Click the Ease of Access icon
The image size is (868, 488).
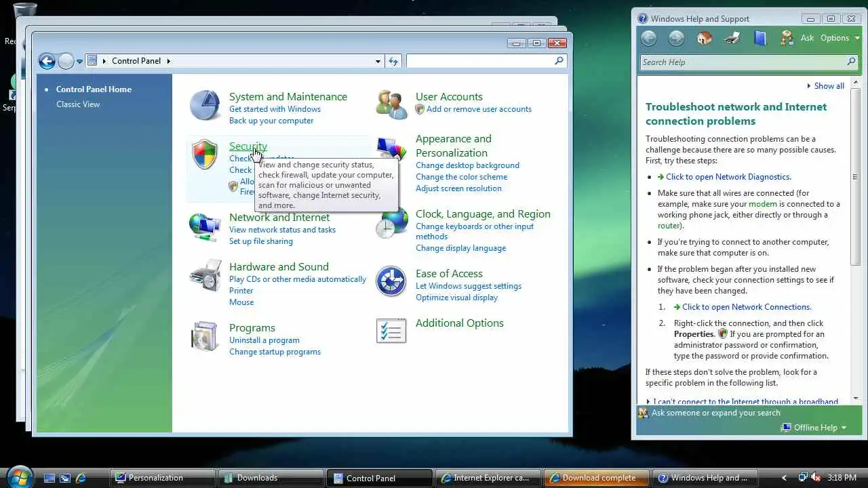[391, 282]
